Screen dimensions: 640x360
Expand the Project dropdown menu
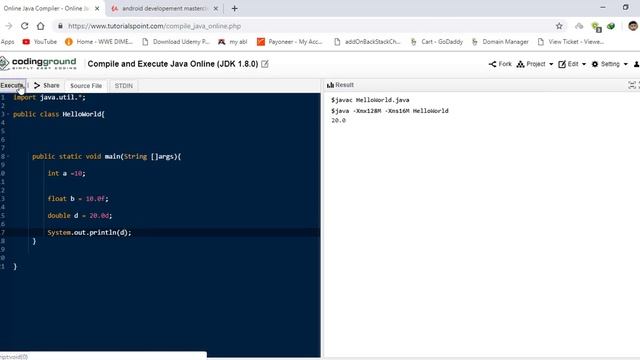pos(535,64)
